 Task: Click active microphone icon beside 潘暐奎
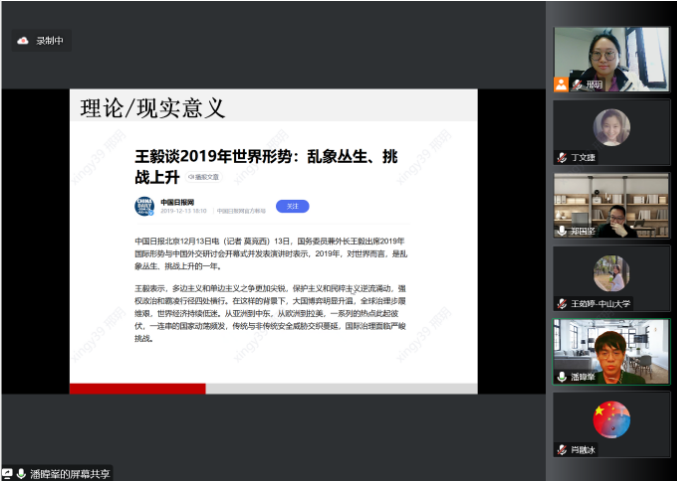pos(562,377)
